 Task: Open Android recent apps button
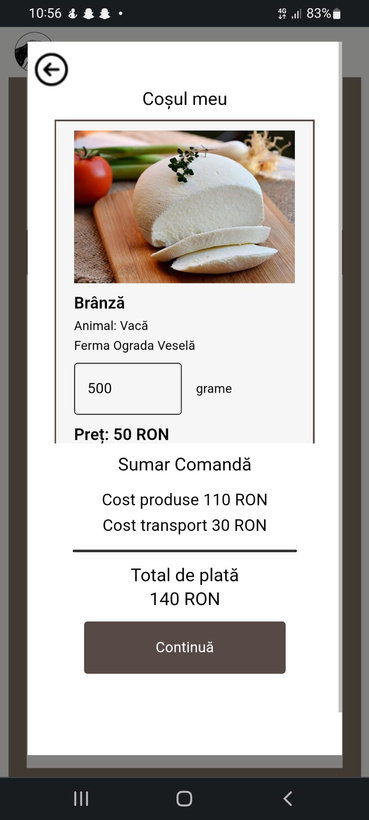click(x=81, y=799)
